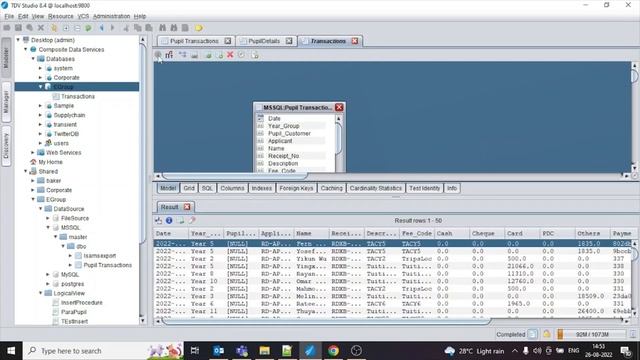Expand the system database node
This screenshot has width=640, height=360.
pyautogui.click(x=40, y=68)
